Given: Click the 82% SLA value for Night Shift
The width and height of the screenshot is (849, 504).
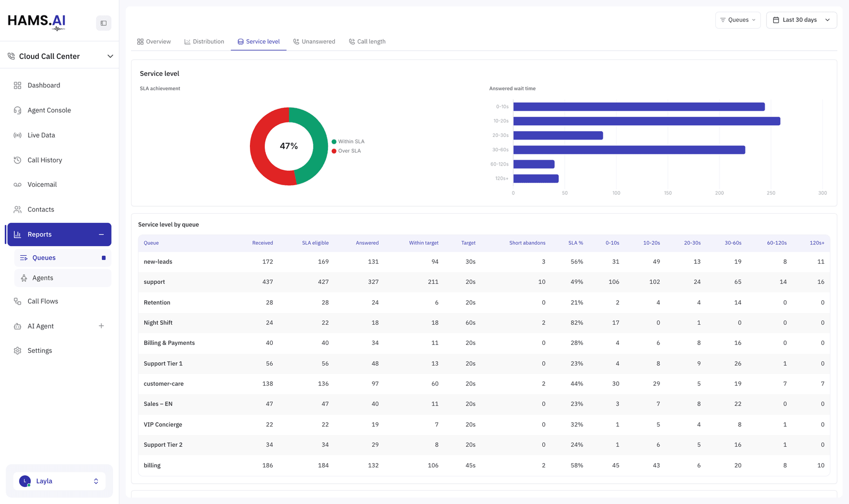Looking at the screenshot, I should [577, 323].
